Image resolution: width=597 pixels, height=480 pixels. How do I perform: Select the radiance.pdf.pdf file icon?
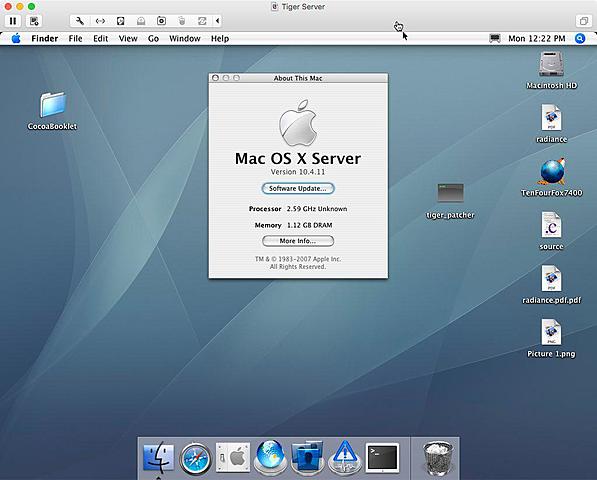coord(551,284)
